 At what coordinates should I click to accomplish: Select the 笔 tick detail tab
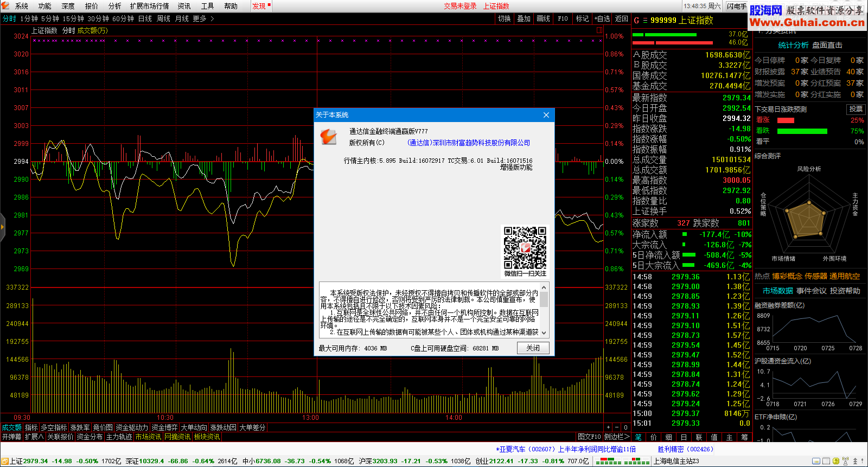[639, 437]
